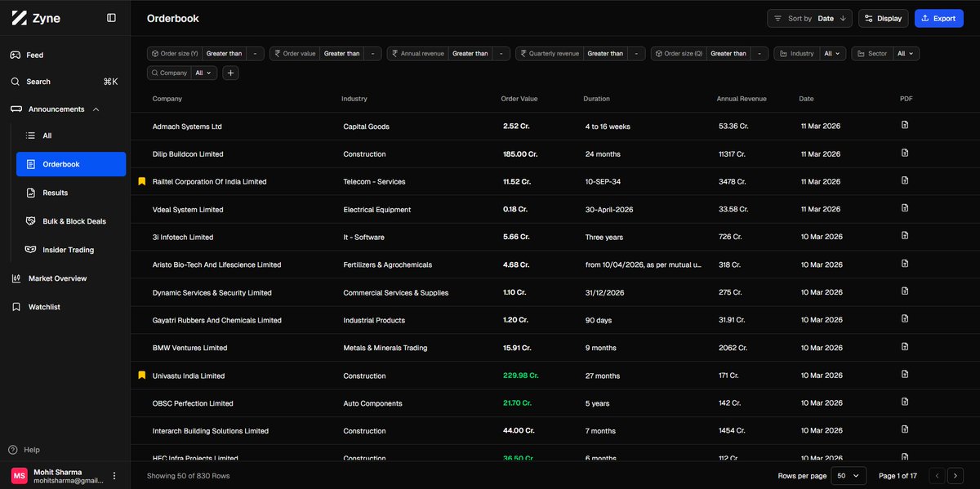
Task: Click Dilip Buildcon Limited company name
Action: pyautogui.click(x=188, y=154)
